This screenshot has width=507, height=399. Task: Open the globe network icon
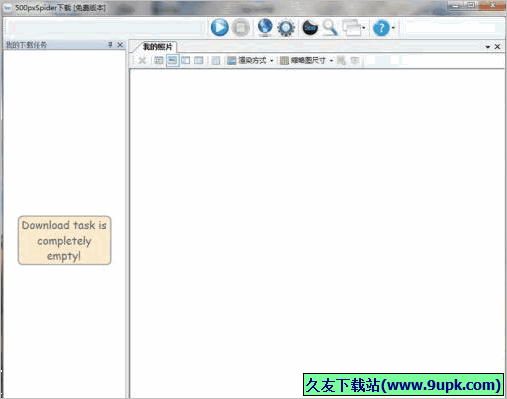tap(265, 27)
